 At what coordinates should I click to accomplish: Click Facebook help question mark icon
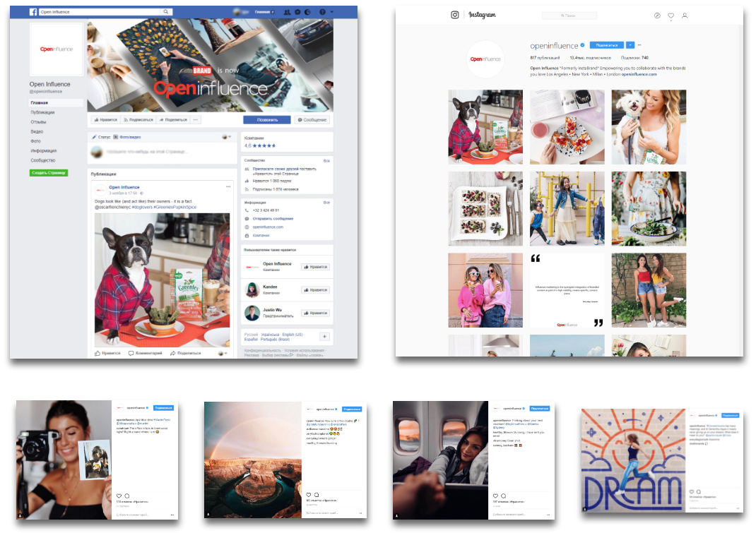tap(323, 11)
